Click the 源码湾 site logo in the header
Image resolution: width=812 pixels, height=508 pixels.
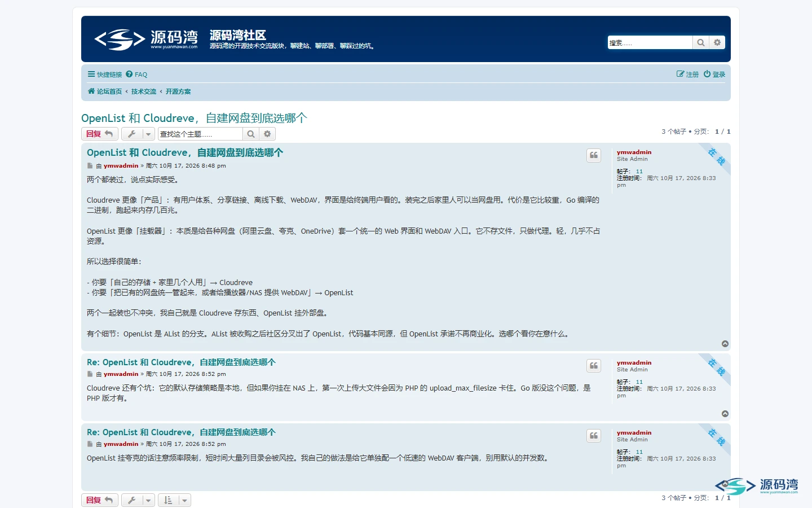[146, 40]
